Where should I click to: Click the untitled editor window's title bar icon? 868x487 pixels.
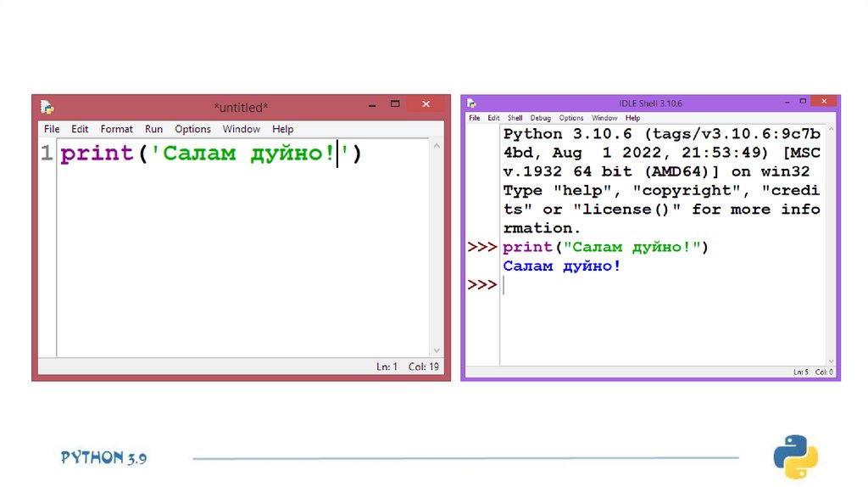(x=47, y=107)
